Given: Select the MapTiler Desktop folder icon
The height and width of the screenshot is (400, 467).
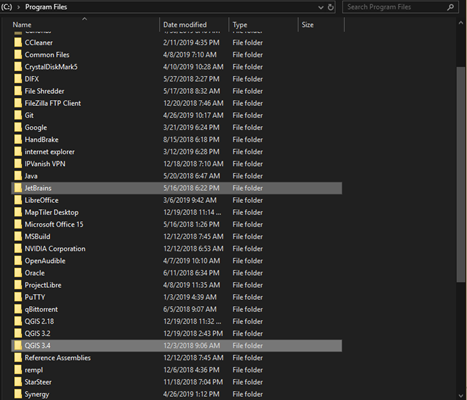Looking at the screenshot, I should [x=18, y=212].
